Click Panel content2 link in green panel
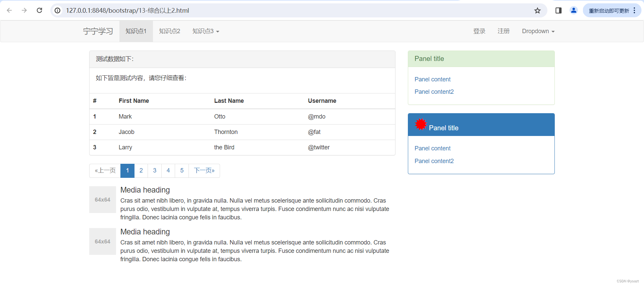644x286 pixels. coord(434,92)
